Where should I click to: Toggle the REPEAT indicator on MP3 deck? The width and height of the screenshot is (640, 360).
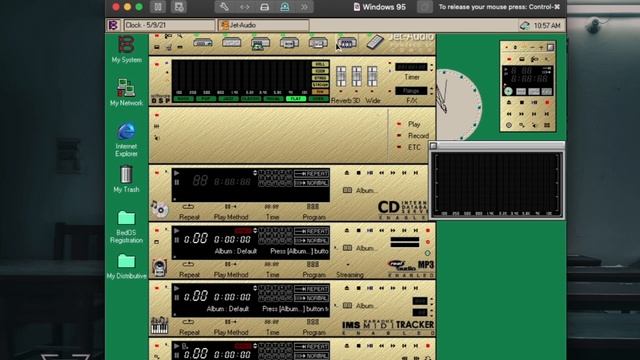point(311,231)
